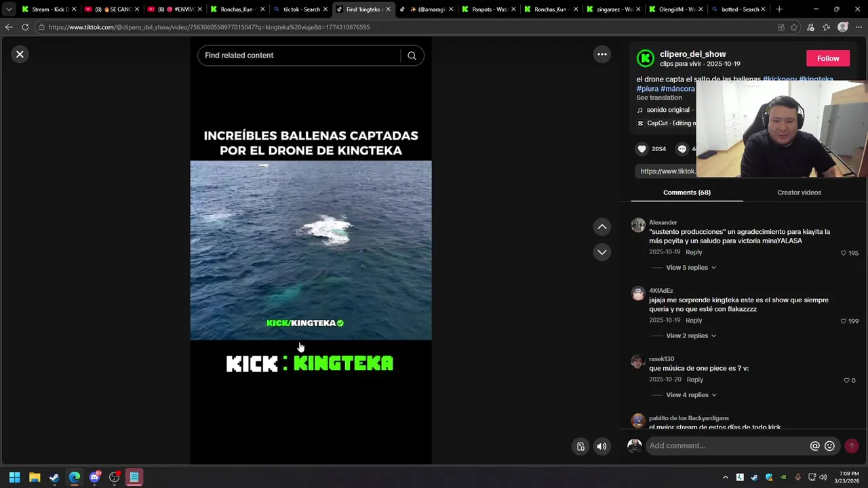
Task: Reply to 4KfAdEz's comment
Action: (694, 320)
